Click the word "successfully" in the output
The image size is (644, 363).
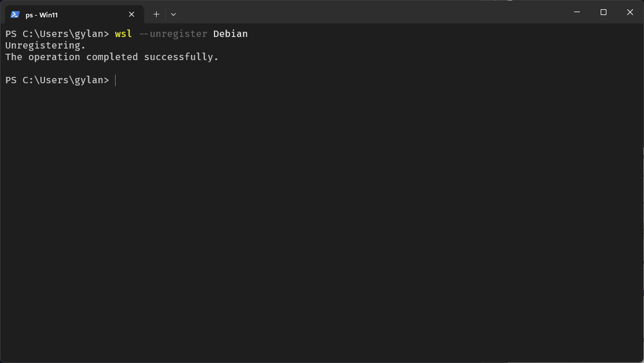tap(179, 57)
